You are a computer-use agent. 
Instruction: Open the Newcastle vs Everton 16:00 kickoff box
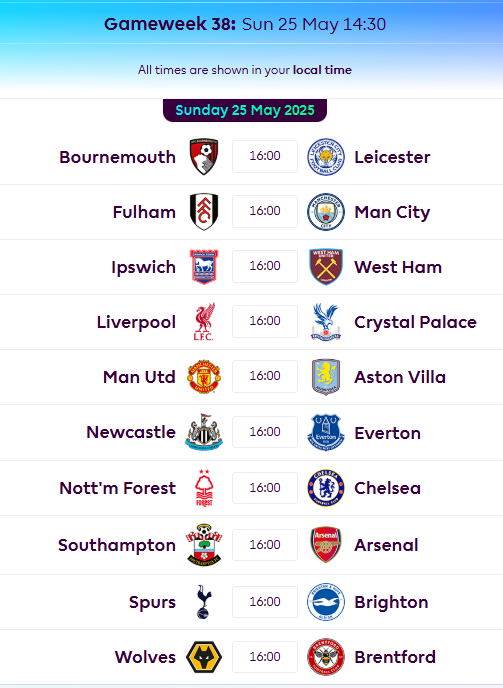[x=265, y=432]
